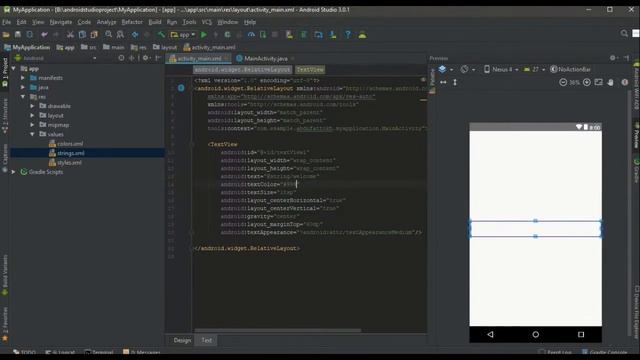Image resolution: width=640 pixels, height=360 pixels.
Task: Expand the mipmap folder
Action: [32, 124]
